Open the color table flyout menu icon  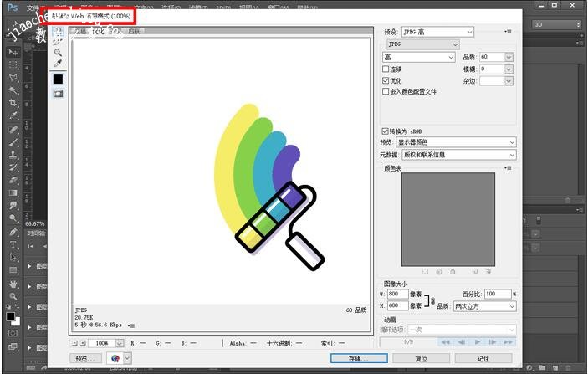(508, 168)
